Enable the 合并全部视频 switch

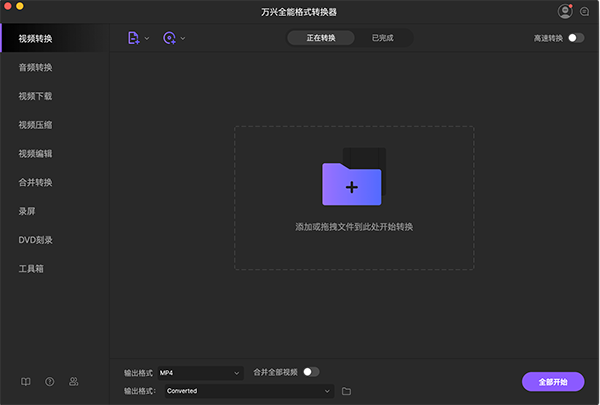pos(311,372)
